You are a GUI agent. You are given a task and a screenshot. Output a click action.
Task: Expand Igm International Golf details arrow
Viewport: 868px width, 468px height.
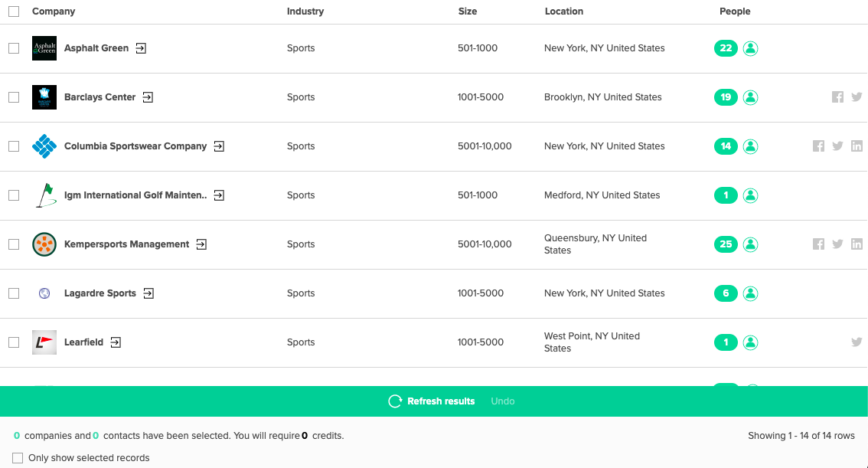pyautogui.click(x=219, y=195)
